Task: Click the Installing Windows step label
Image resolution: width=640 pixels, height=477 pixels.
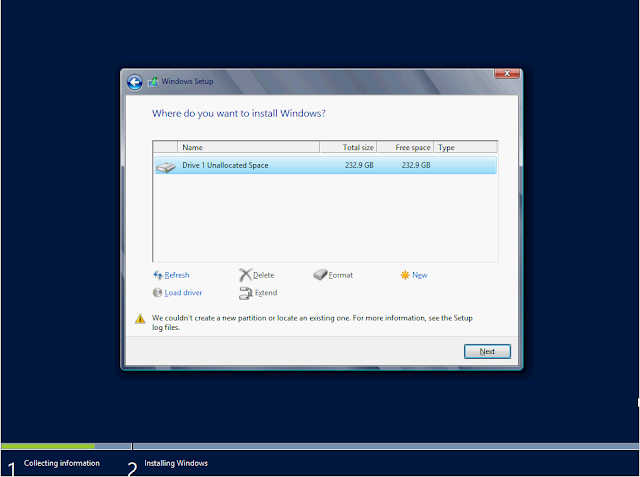Action: click(176, 463)
